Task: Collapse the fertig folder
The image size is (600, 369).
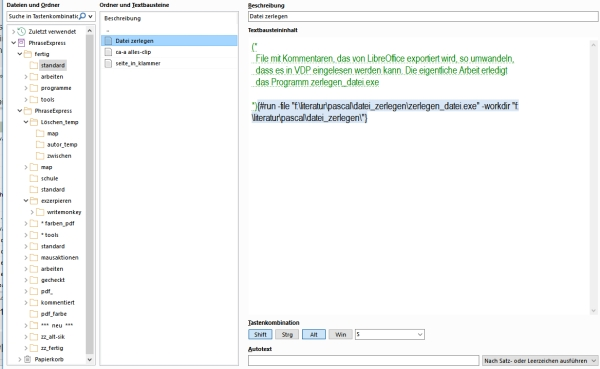Action: (20, 54)
